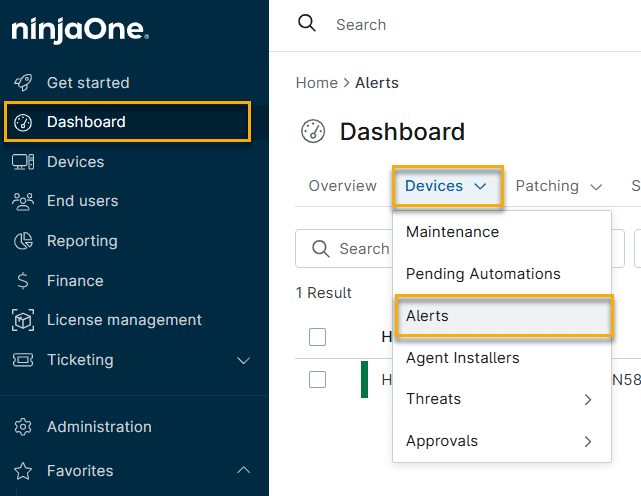This screenshot has width=641, height=496.
Task: Click the Home breadcrumb link
Action: click(316, 83)
